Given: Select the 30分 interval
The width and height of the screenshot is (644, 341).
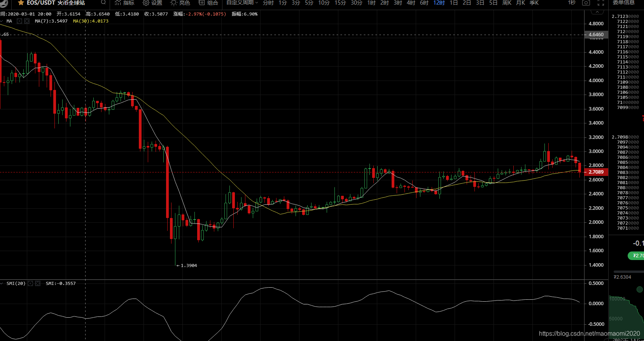Looking at the screenshot, I should coord(357,3).
